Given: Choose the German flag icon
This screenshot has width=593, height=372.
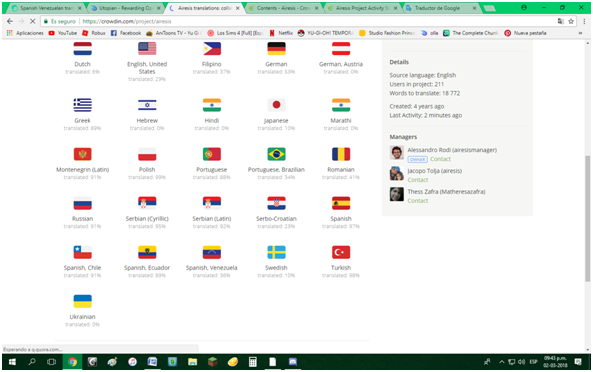Looking at the screenshot, I should (x=276, y=49).
